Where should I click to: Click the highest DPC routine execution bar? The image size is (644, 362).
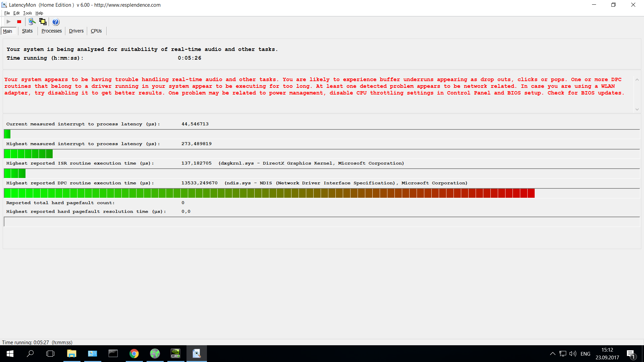point(269,193)
